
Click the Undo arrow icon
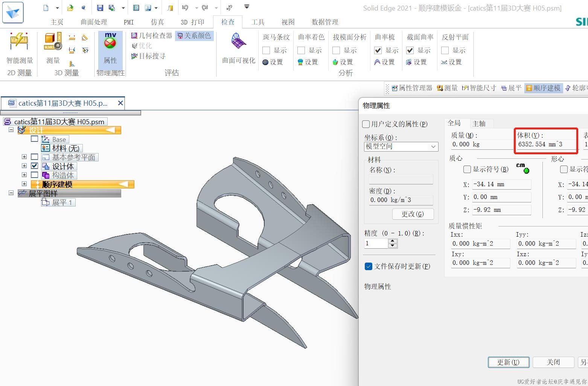coord(185,8)
